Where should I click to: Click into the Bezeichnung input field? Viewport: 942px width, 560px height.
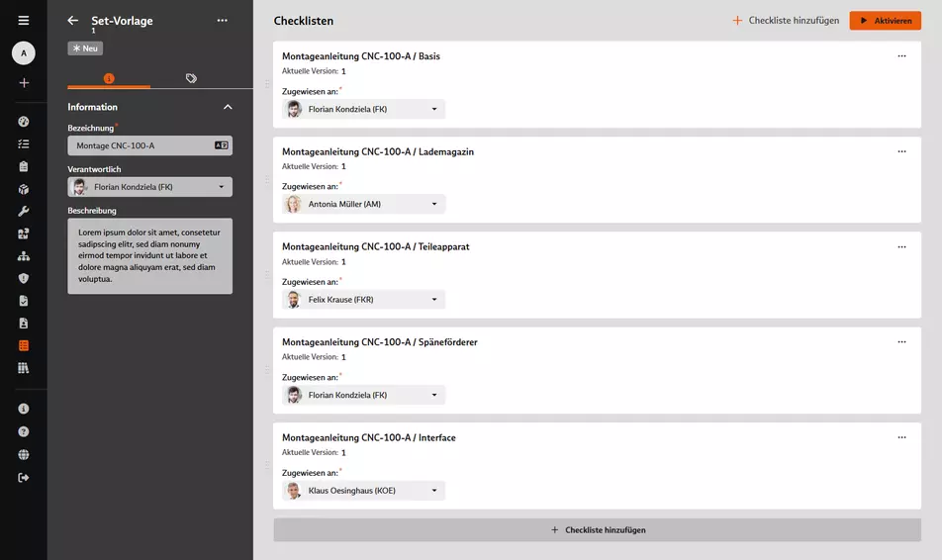(x=150, y=145)
